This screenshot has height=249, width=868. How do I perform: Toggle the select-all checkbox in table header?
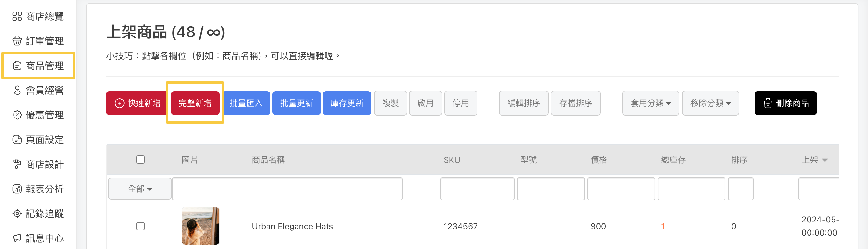(141, 160)
